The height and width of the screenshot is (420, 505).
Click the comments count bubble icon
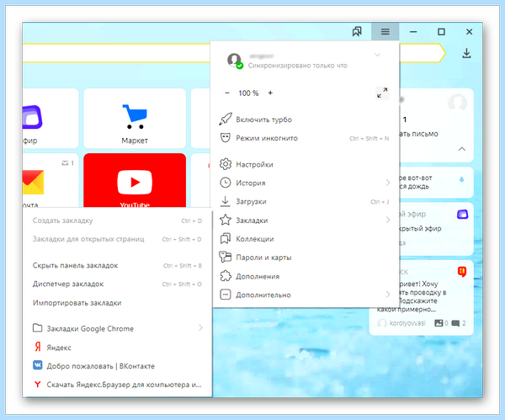[455, 323]
